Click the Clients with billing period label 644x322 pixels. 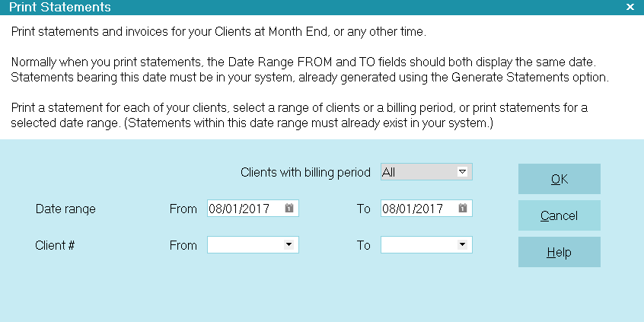(x=305, y=172)
